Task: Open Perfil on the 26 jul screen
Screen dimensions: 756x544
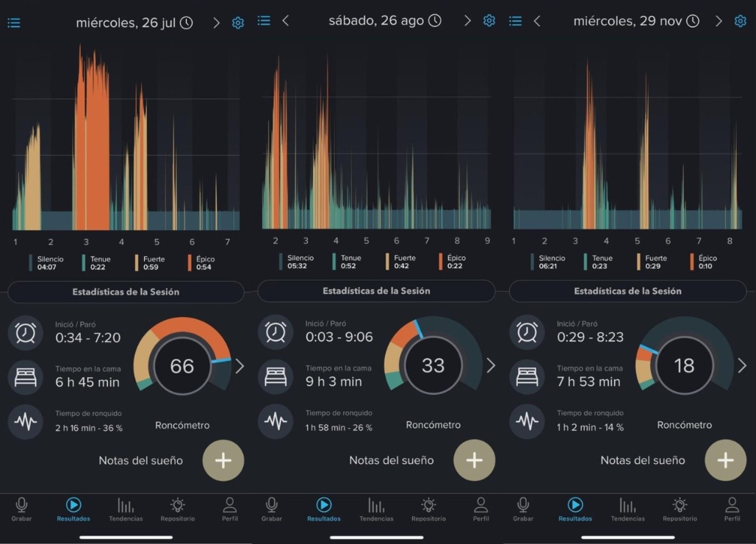Action: [229, 509]
